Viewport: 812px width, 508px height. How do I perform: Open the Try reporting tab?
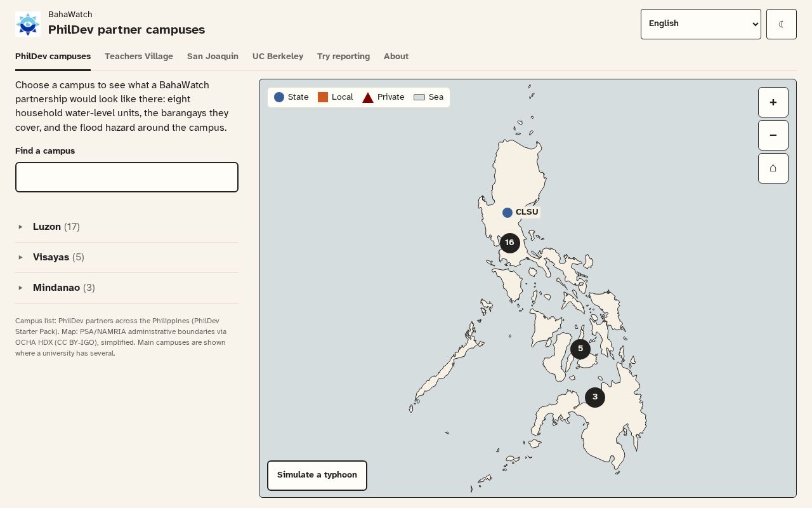click(343, 57)
